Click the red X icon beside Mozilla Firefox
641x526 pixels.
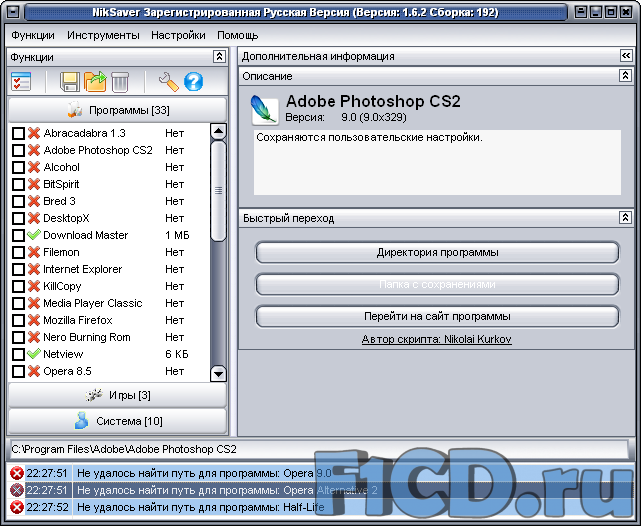[x=34, y=320]
